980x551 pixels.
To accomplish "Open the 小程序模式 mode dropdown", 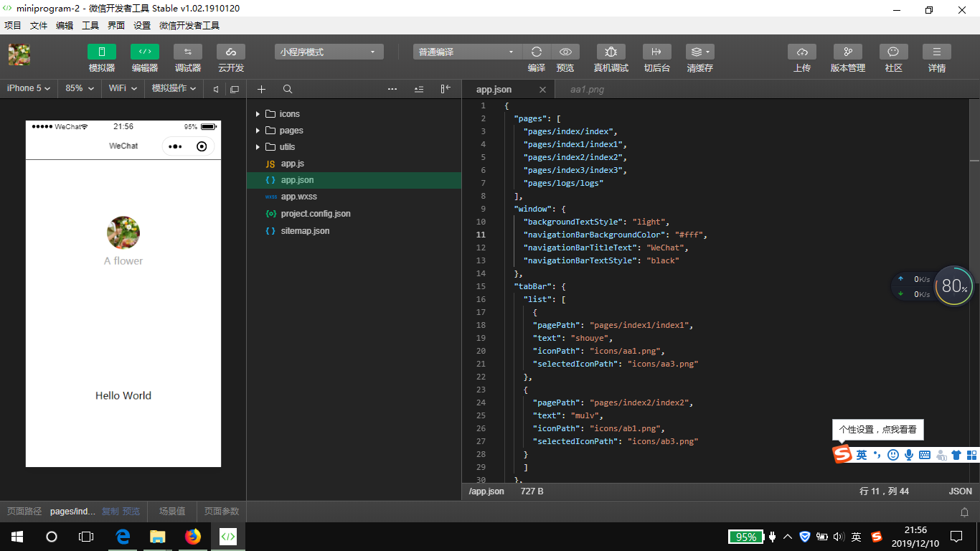I will click(329, 52).
